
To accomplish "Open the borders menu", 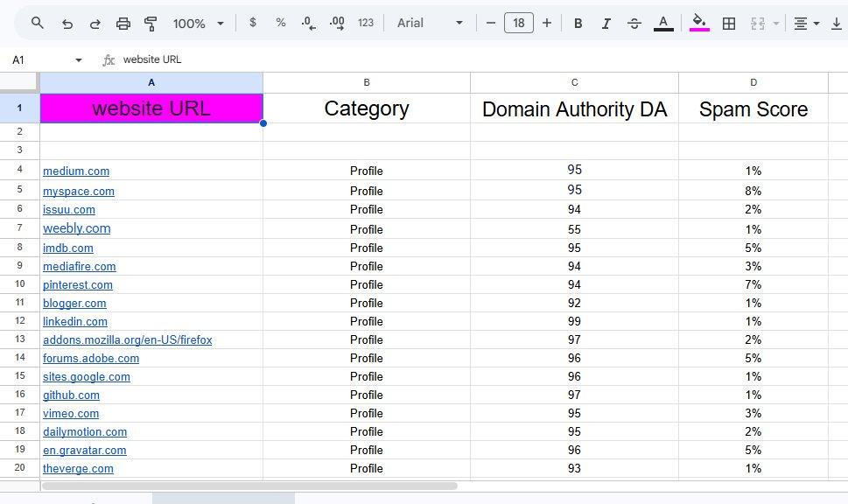I will pos(729,24).
